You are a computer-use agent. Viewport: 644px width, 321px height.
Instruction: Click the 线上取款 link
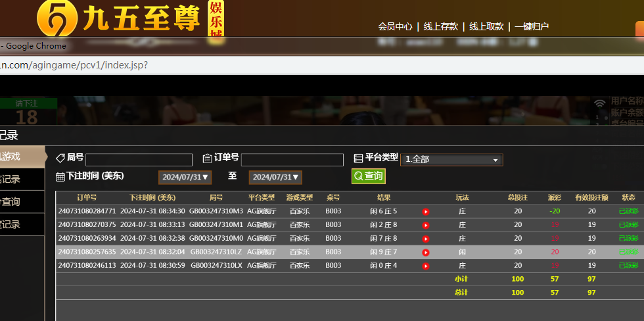[x=486, y=26]
